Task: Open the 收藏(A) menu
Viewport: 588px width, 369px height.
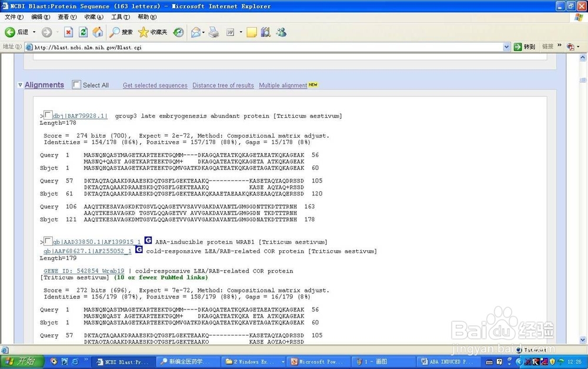Action: [93, 17]
